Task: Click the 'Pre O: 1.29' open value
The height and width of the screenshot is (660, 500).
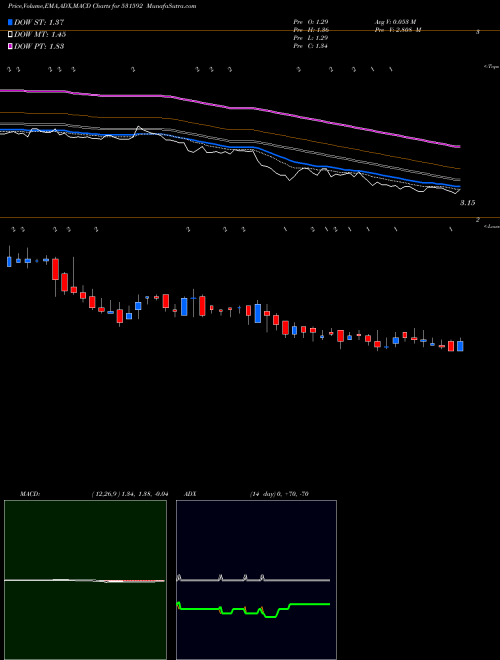Action: point(311,21)
